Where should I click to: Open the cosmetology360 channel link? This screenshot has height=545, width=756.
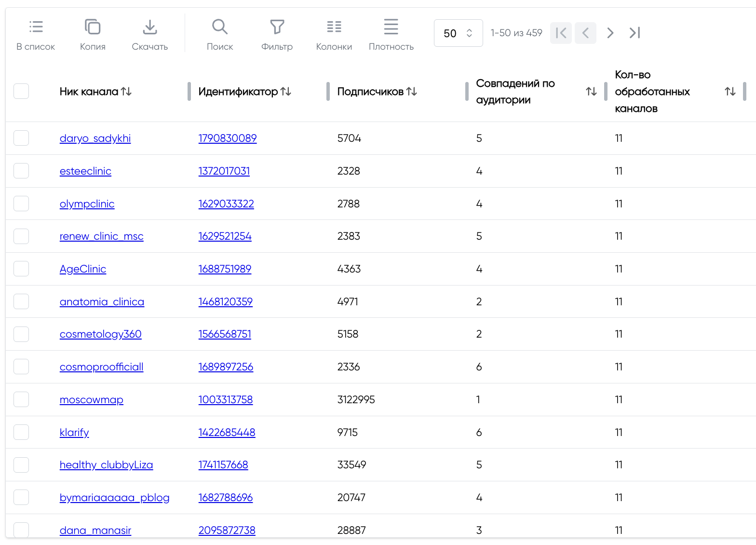click(x=100, y=334)
